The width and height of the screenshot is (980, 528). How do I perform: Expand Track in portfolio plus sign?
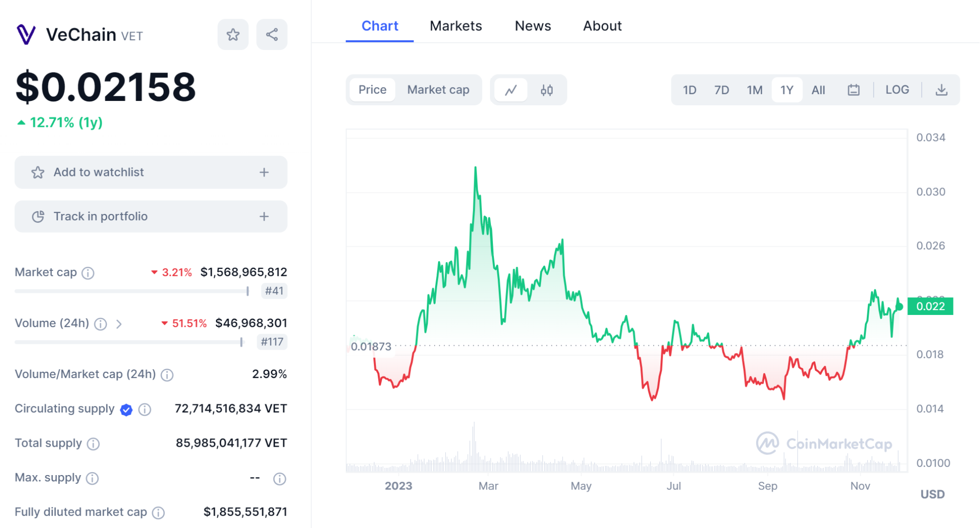coord(264,216)
